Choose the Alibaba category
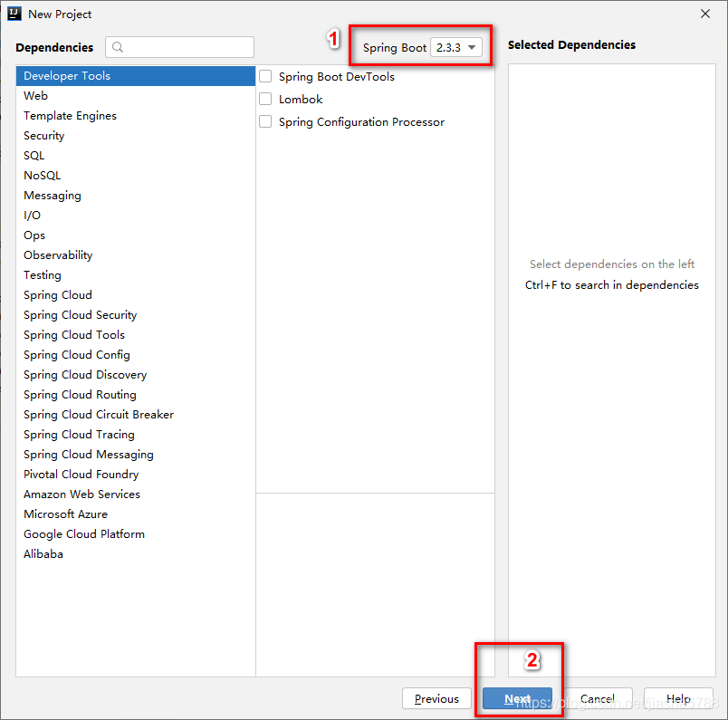 [x=136, y=554]
